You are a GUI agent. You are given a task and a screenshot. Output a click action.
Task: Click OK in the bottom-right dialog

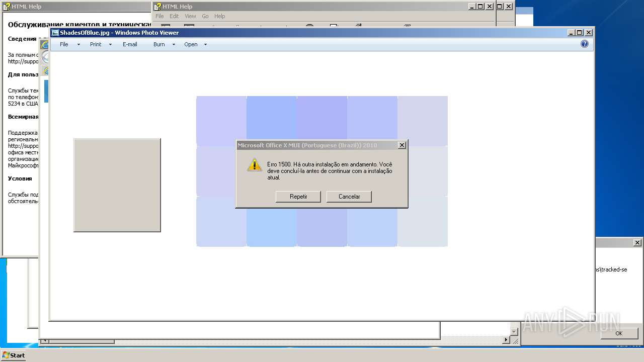619,333
